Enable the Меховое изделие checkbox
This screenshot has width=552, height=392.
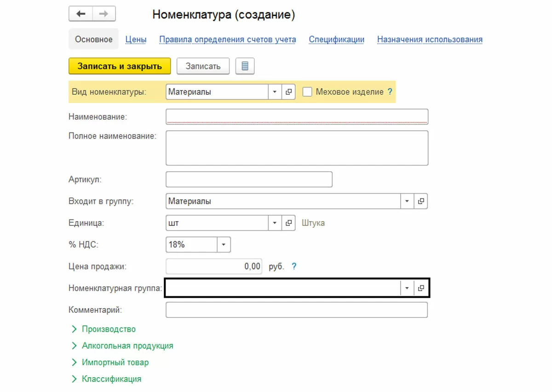[x=307, y=92]
